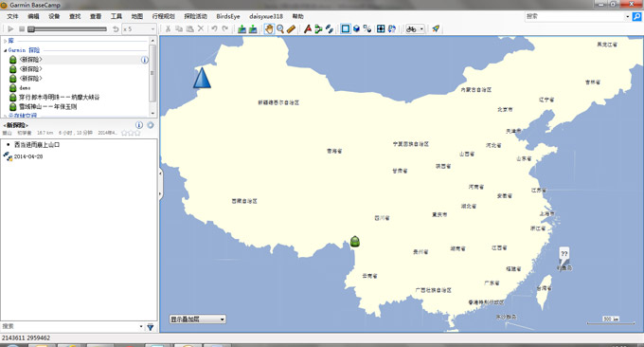Toggle the 3D map view cube
This screenshot has height=347, width=644.
click(x=356, y=28)
